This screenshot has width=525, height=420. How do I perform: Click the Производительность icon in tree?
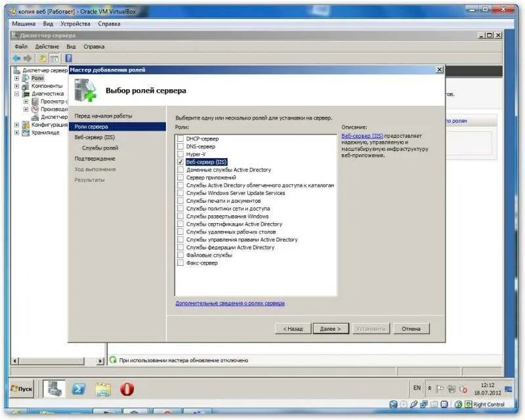35,109
